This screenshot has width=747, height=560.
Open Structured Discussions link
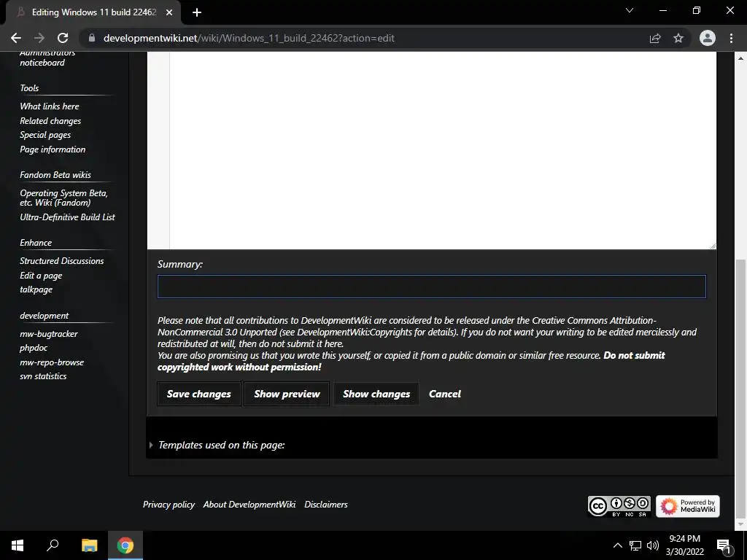62,261
